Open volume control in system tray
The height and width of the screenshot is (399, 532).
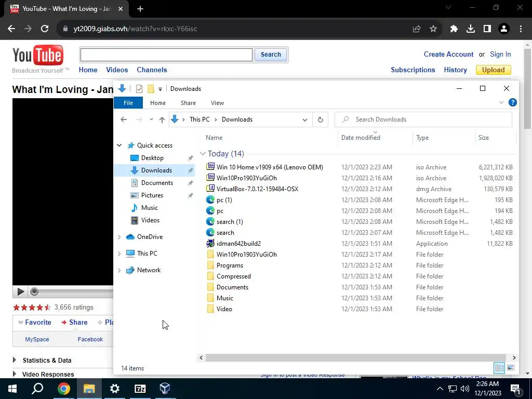click(465, 389)
